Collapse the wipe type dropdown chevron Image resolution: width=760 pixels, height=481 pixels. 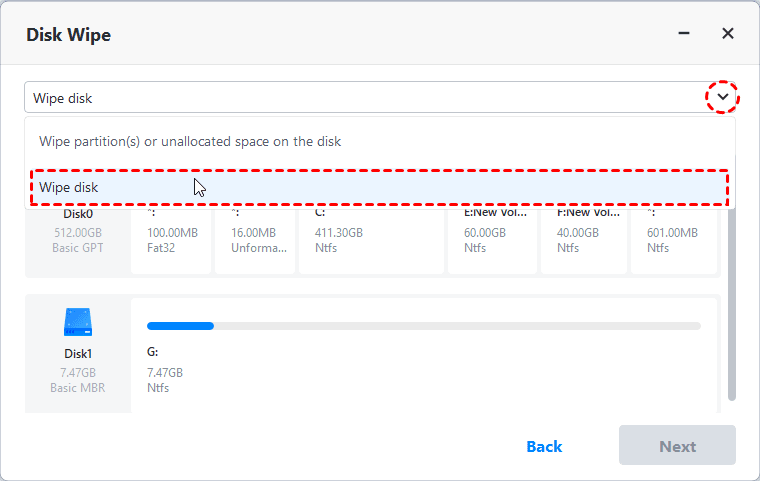[x=722, y=98]
